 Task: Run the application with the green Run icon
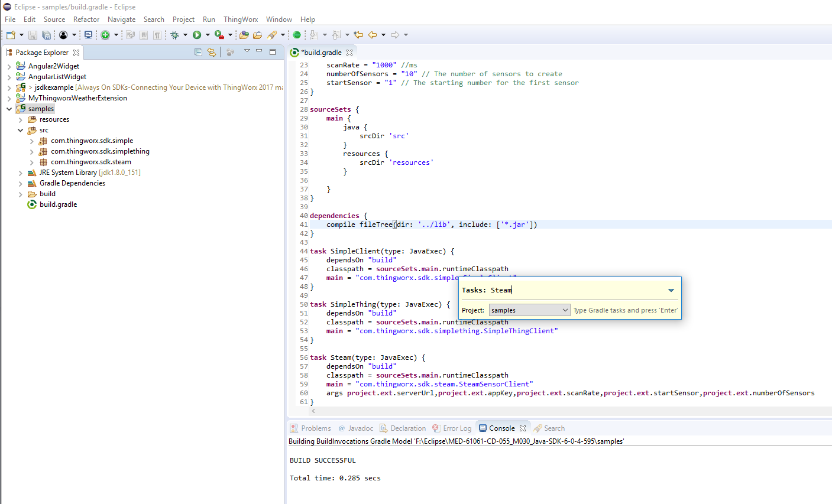[x=196, y=34]
